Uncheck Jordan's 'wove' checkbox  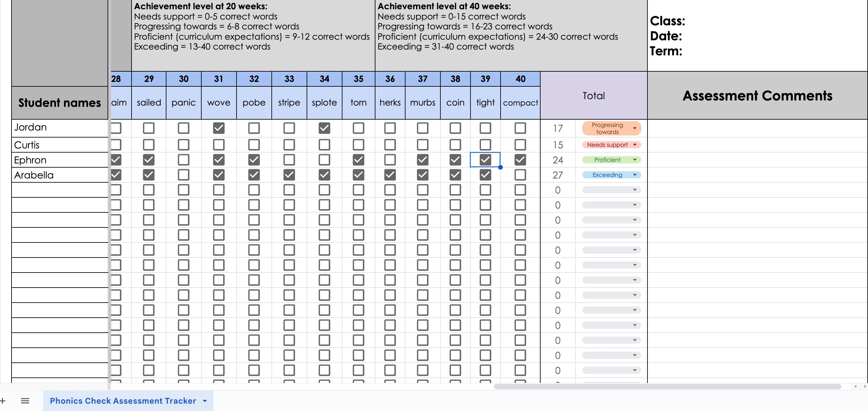(219, 128)
